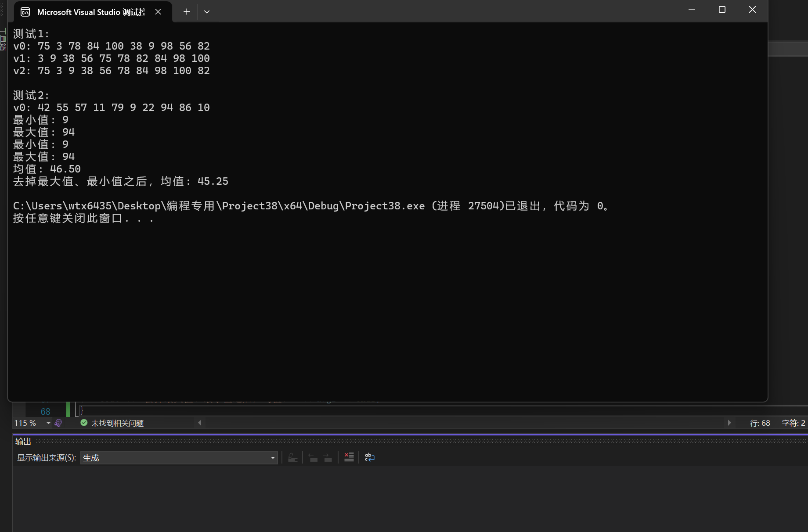
Task: Click the editor horizontal scrollbar left arrow
Action: point(200,423)
